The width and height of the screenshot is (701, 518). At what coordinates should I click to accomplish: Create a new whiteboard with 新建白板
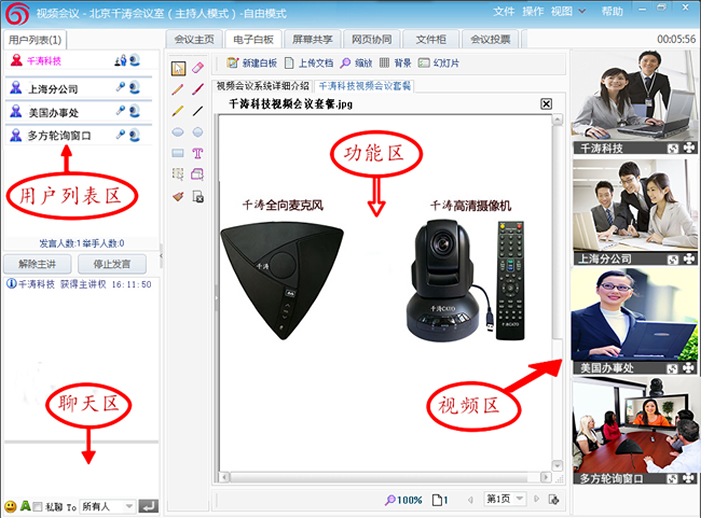click(252, 63)
